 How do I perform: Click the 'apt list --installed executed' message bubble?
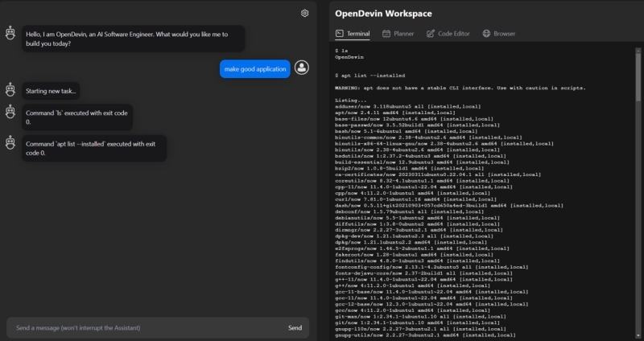(x=94, y=148)
